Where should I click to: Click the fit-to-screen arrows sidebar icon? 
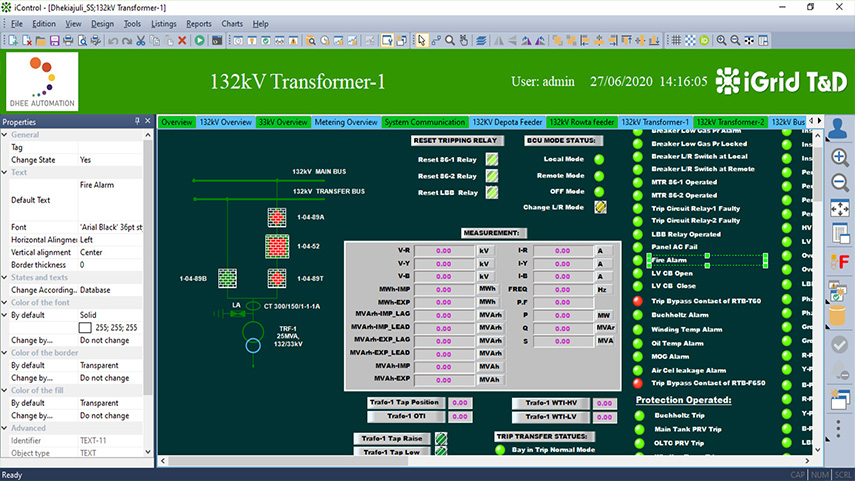[840, 208]
